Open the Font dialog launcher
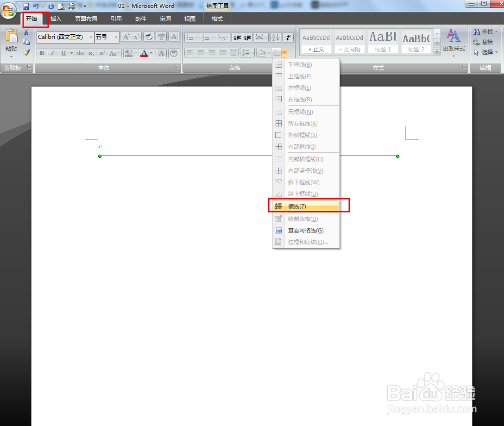The width and height of the screenshot is (504, 426). tap(177, 67)
